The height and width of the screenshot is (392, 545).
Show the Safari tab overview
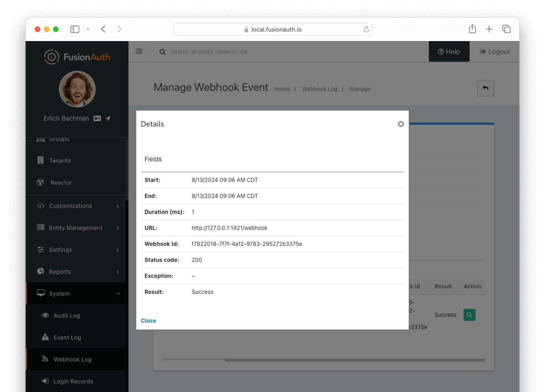[x=506, y=29]
